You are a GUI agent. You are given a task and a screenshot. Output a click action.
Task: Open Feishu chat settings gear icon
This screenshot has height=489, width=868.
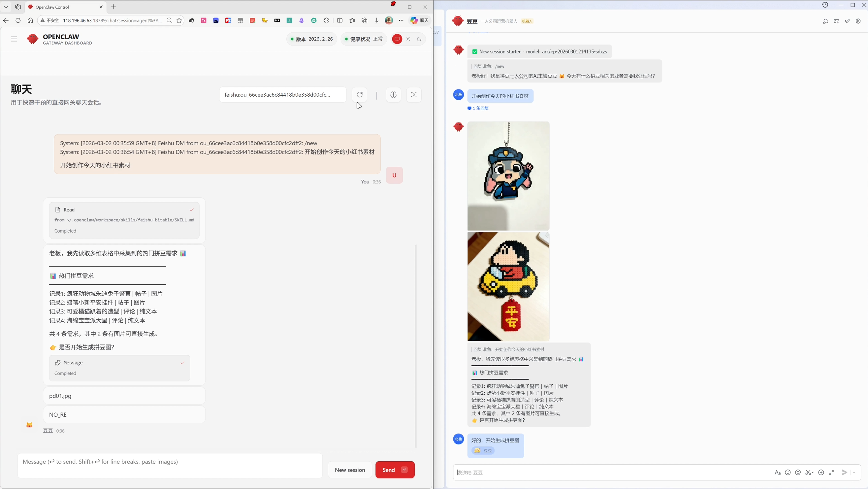[858, 21]
